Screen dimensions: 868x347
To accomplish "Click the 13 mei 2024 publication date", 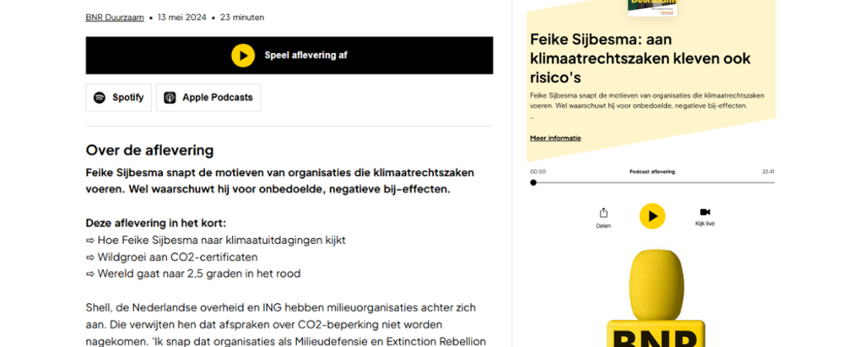I will pos(181,17).
